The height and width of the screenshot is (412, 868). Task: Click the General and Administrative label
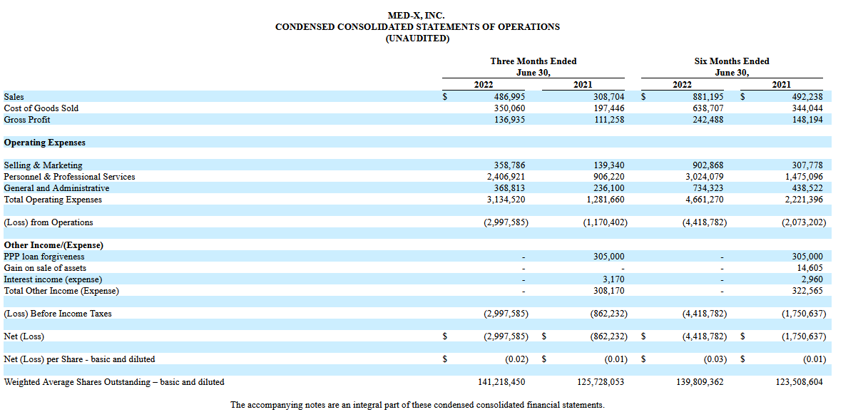57,188
